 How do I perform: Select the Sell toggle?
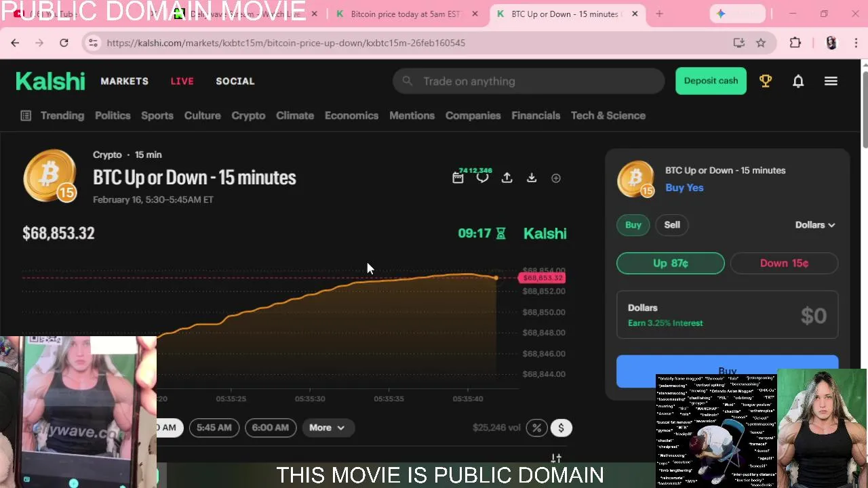click(x=672, y=225)
